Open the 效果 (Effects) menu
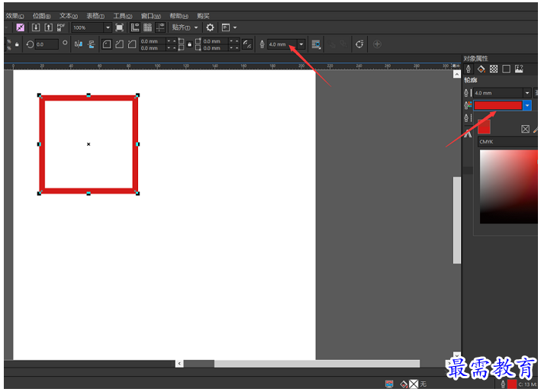This screenshot has height=392, width=541. click(14, 16)
